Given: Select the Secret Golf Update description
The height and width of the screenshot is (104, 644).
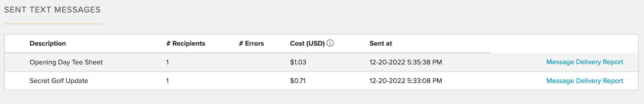Looking at the screenshot, I should (59, 81).
